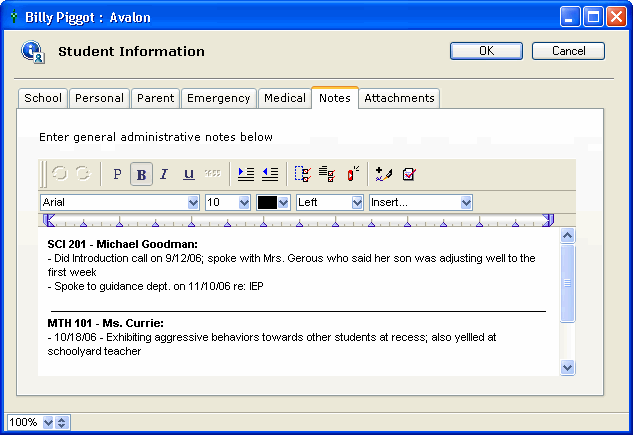The width and height of the screenshot is (633, 435).
Task: Click the strikethrough text icon
Action: pos(212,174)
